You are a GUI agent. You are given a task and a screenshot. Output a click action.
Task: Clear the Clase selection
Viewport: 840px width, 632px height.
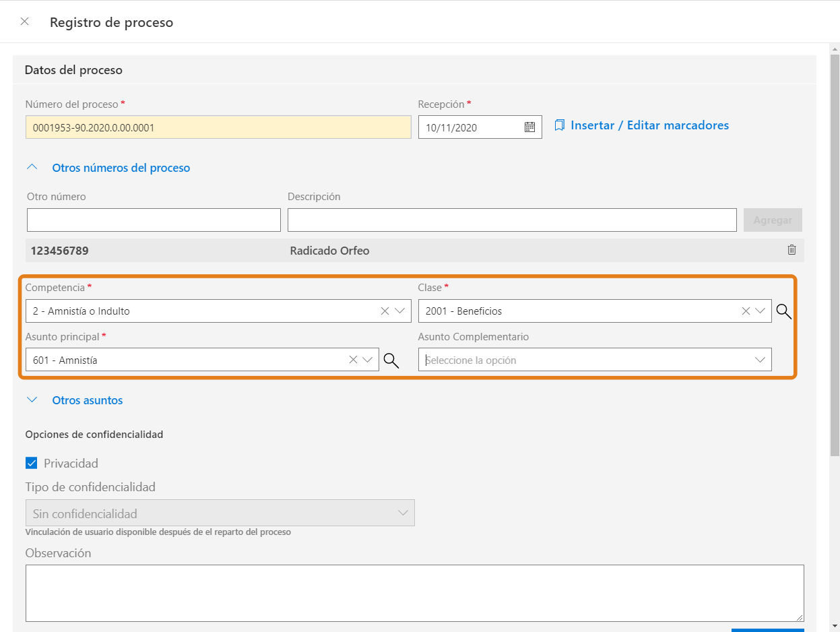(746, 311)
